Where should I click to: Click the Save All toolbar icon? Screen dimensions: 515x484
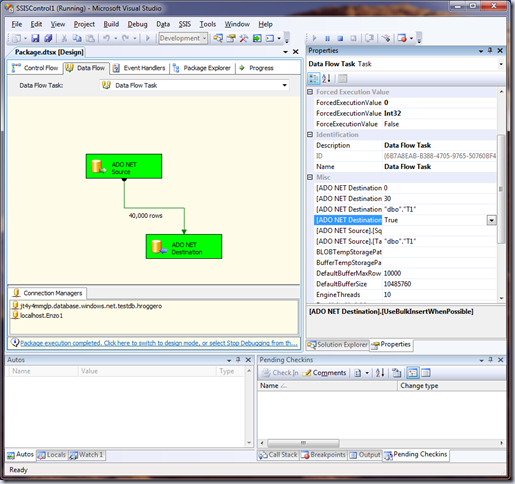(x=48, y=38)
